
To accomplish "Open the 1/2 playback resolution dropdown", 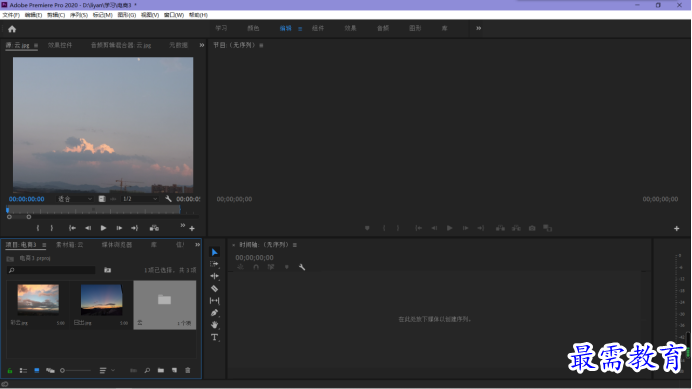I will (x=139, y=199).
